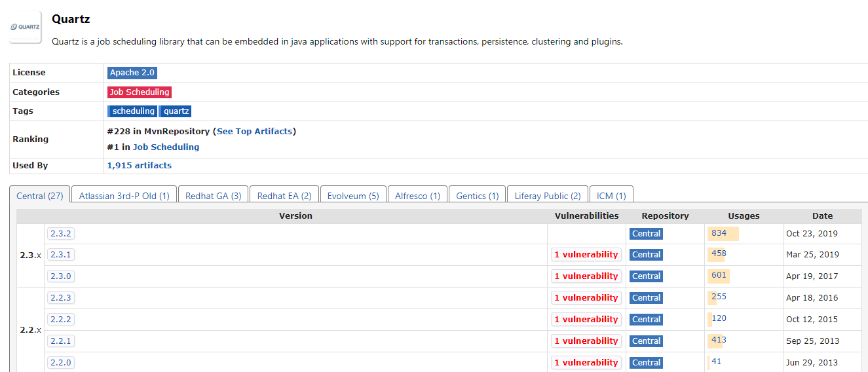Switch to Atlassian 3rd-P Old (1) tab
The image size is (868, 372).
tap(124, 196)
